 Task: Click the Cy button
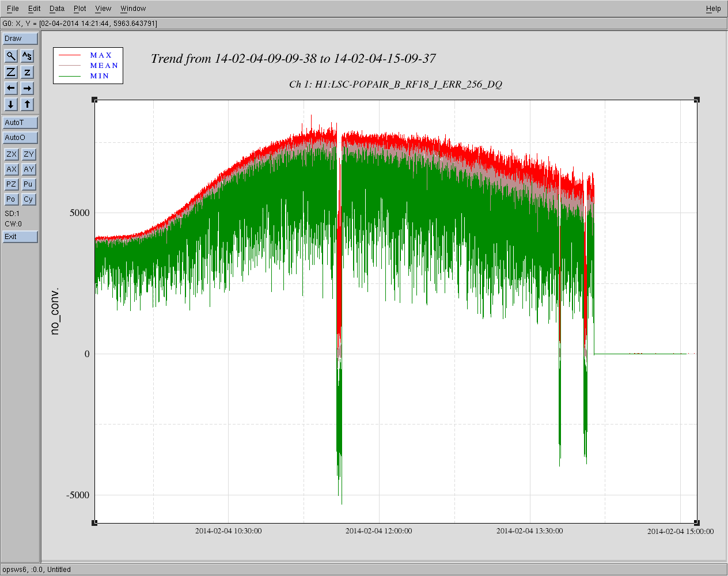(28, 199)
